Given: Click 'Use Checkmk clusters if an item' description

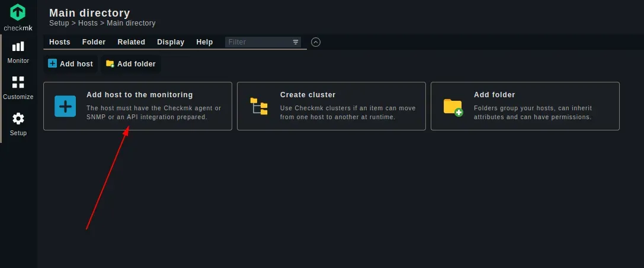Looking at the screenshot, I should 348,112.
